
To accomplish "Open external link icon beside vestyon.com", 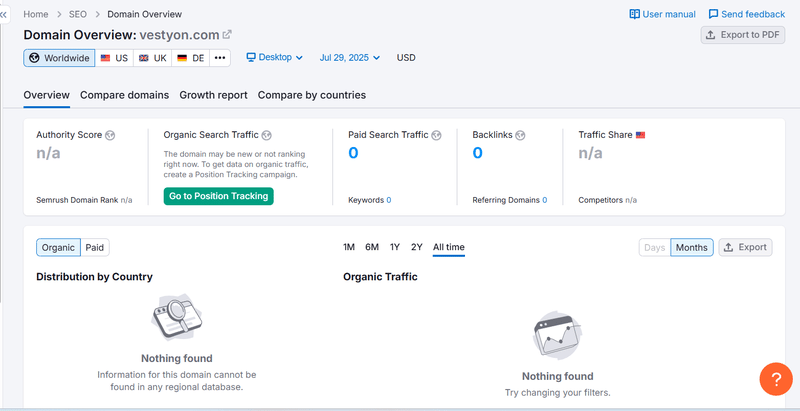I will pyautogui.click(x=227, y=35).
